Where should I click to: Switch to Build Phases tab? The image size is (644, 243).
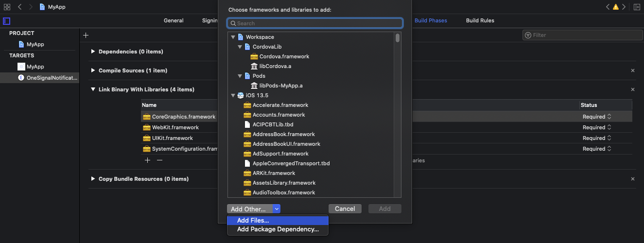pos(431,20)
